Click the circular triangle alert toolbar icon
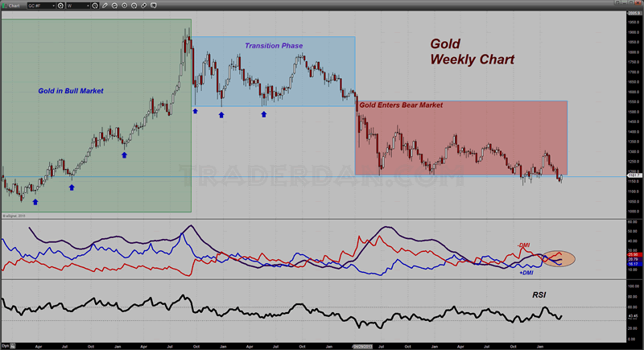The image size is (644, 350). tap(134, 6)
